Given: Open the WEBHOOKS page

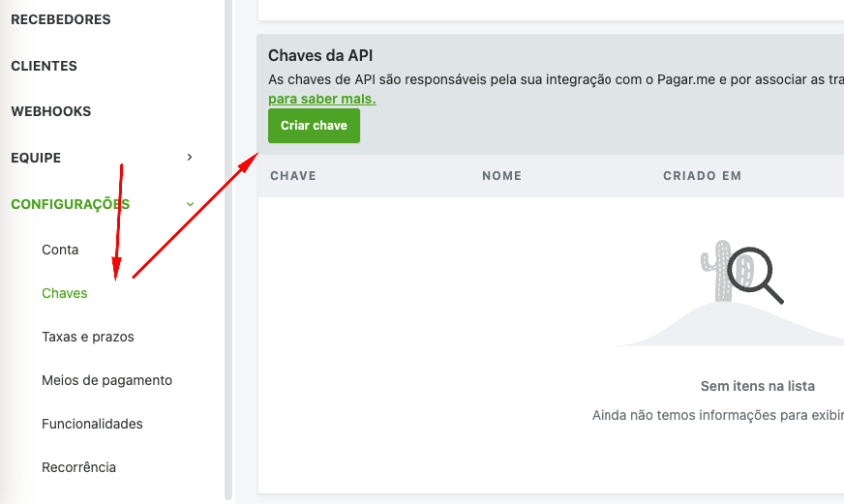Looking at the screenshot, I should point(50,111).
